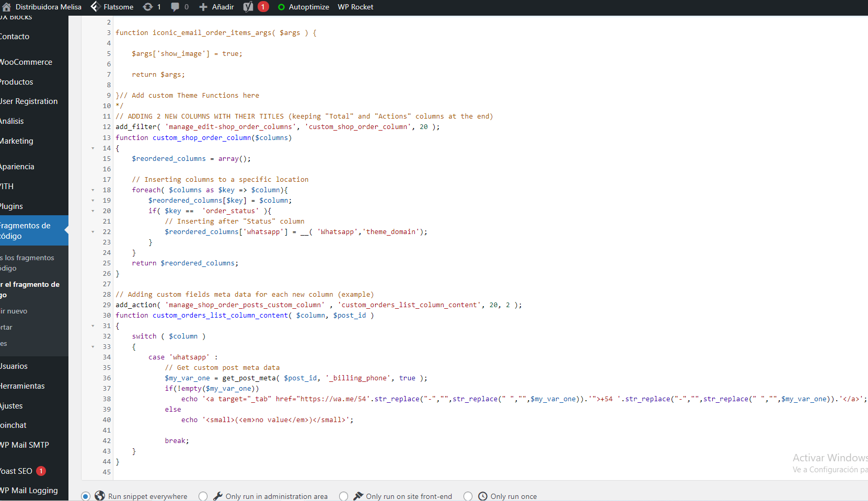Image resolution: width=868 pixels, height=501 pixels.
Task: Collapse code fold at line 20
Action: (x=93, y=211)
